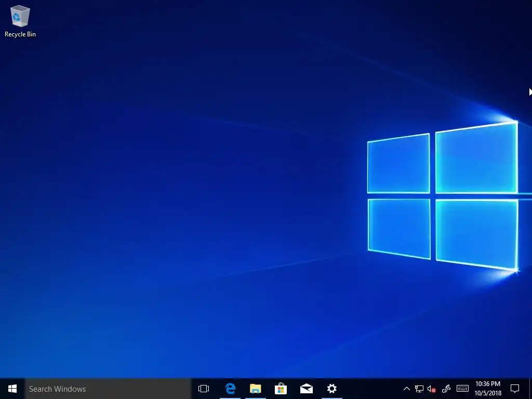Open Settings gear on the taskbar
Image resolution: width=532 pixels, height=399 pixels.
[332, 389]
